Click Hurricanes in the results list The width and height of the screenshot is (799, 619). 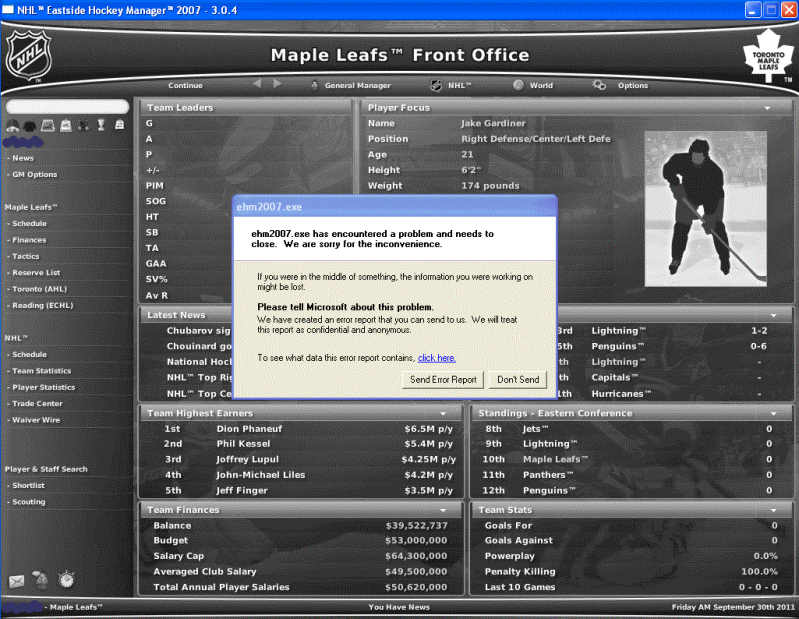click(x=621, y=394)
